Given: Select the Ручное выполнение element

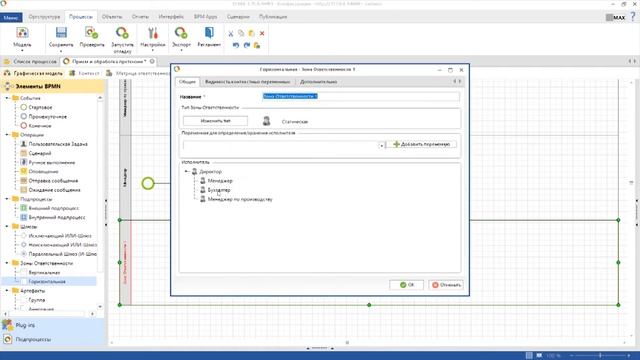Looking at the screenshot, I should tap(51, 162).
